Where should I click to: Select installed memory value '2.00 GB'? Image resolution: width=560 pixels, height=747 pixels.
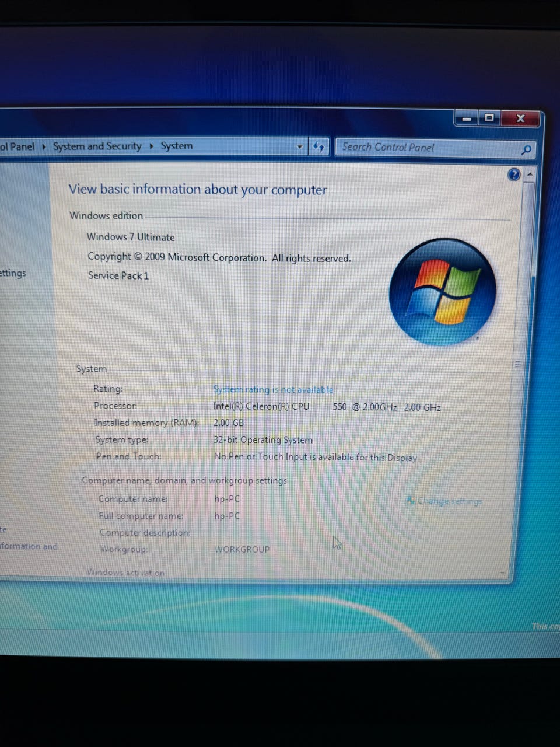click(x=229, y=423)
